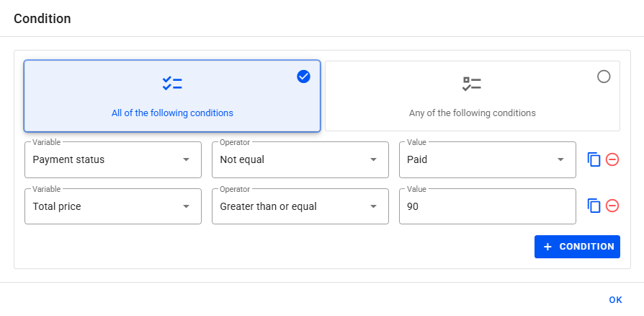Choose 'Any of the following conditions' label
Image resolution: width=644 pixels, height=316 pixels.
coord(472,113)
